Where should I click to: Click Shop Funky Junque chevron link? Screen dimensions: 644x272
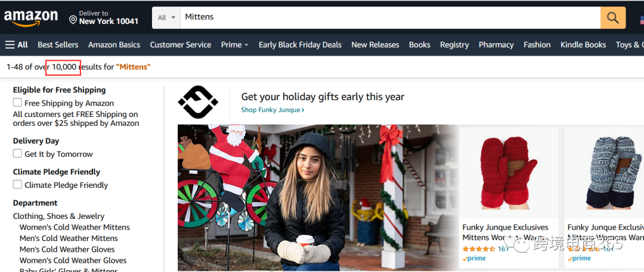(273, 110)
